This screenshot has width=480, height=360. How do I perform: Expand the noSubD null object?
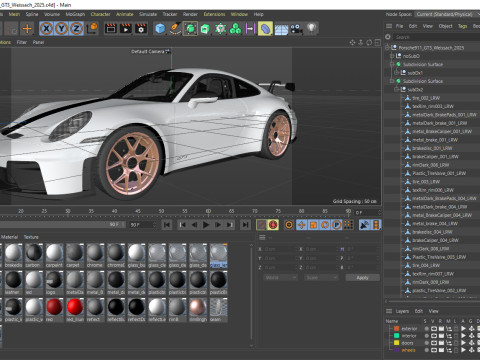[392, 56]
